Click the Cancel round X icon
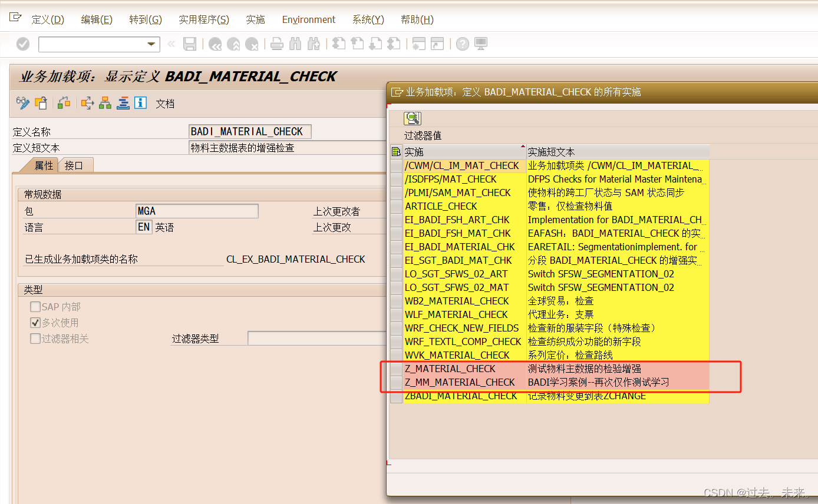 tap(252, 44)
